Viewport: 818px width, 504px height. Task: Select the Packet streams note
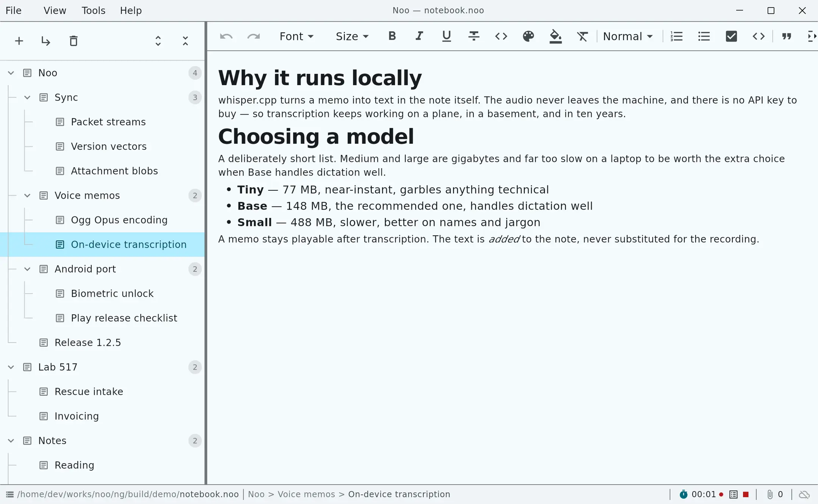pyautogui.click(x=102, y=122)
